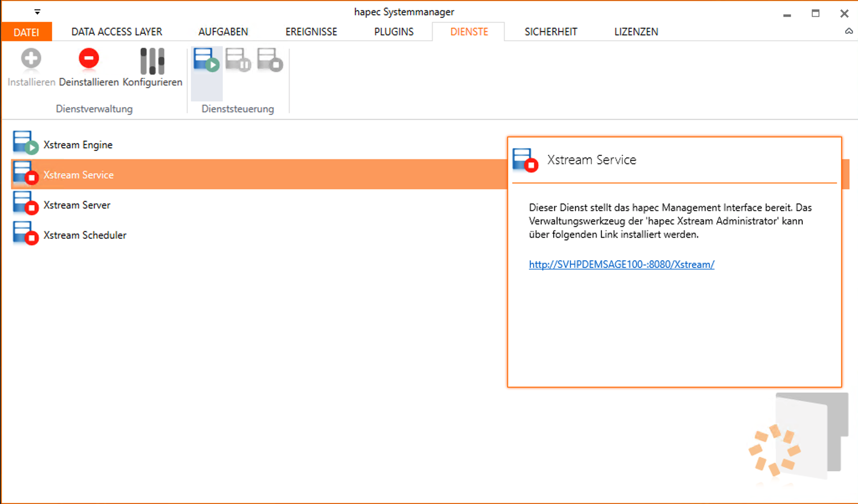Image resolution: width=858 pixels, height=504 pixels.
Task: Switch to the DATA ACCESS LAYER tab
Action: tap(117, 32)
